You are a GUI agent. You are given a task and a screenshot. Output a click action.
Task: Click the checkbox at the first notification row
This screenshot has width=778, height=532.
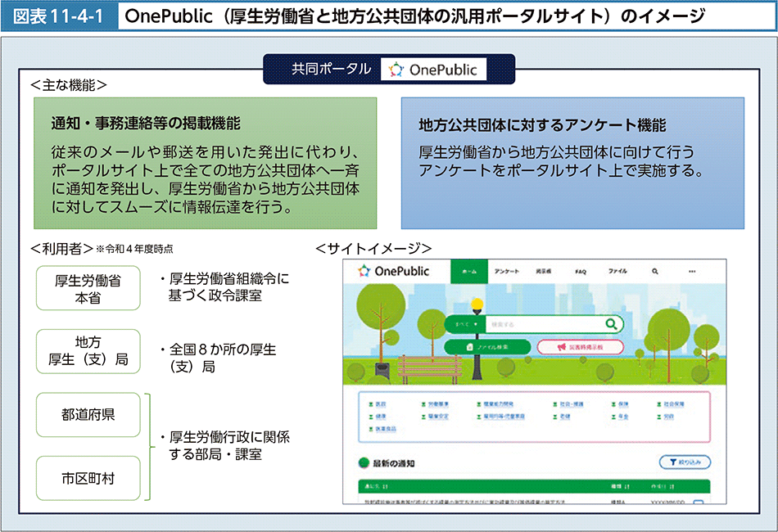pos(698,502)
